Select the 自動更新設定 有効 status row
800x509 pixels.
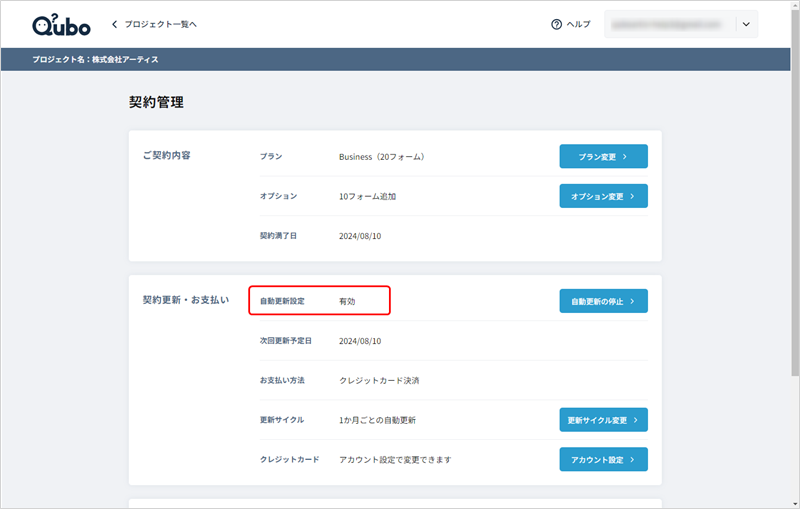coord(319,301)
